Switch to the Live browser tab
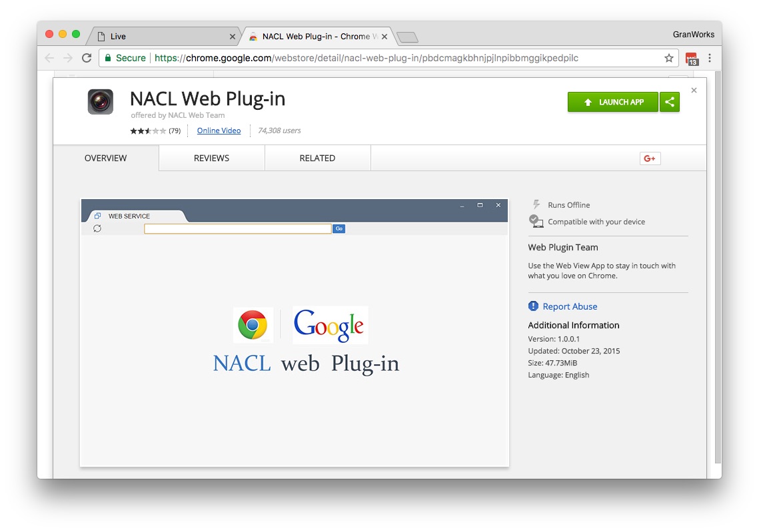Image resolution: width=759 pixels, height=532 pixels. tap(164, 37)
